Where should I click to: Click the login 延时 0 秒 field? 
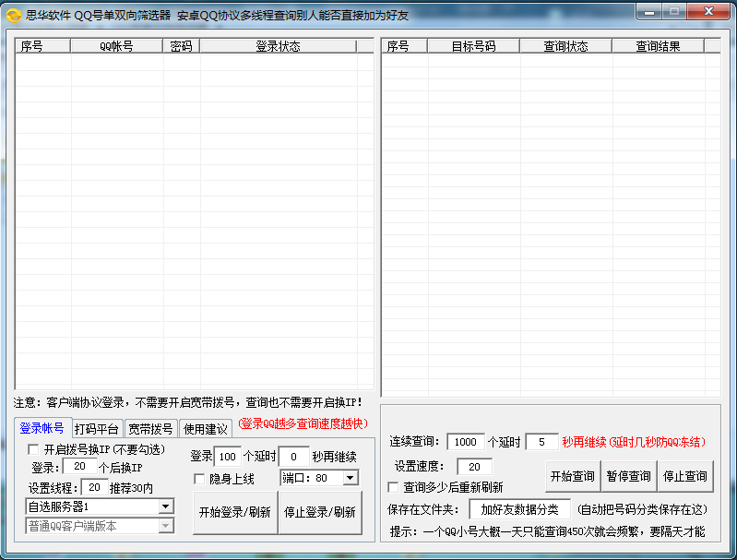point(294,456)
